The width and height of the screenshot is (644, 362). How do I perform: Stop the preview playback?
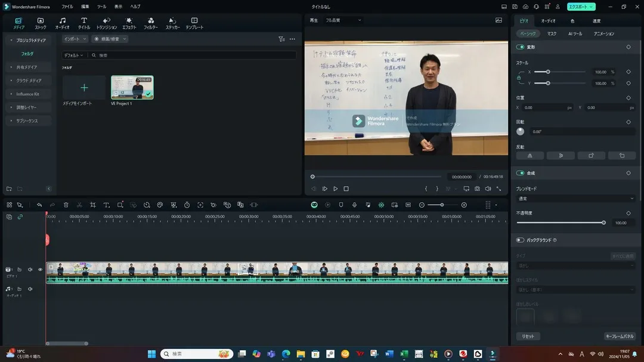[346, 188]
